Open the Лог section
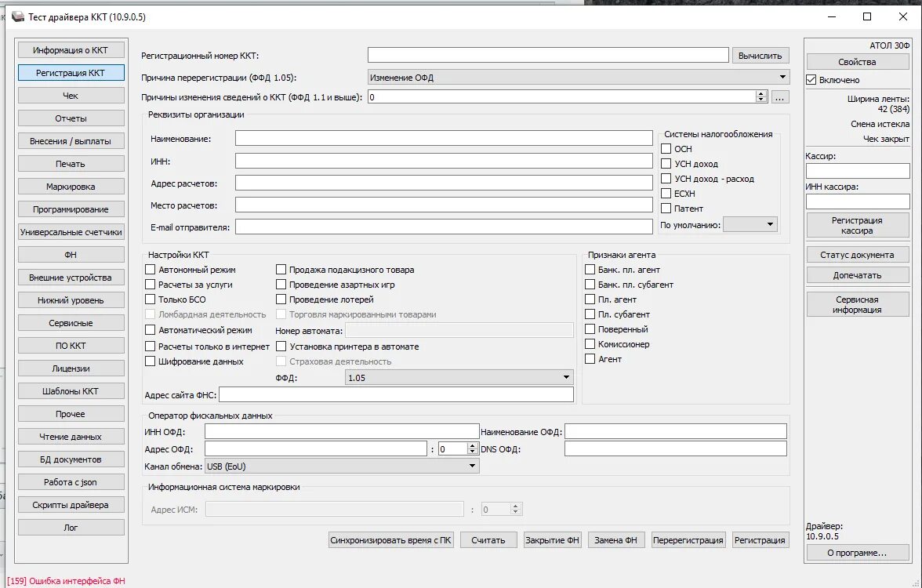The height and width of the screenshot is (588, 922). (71, 528)
